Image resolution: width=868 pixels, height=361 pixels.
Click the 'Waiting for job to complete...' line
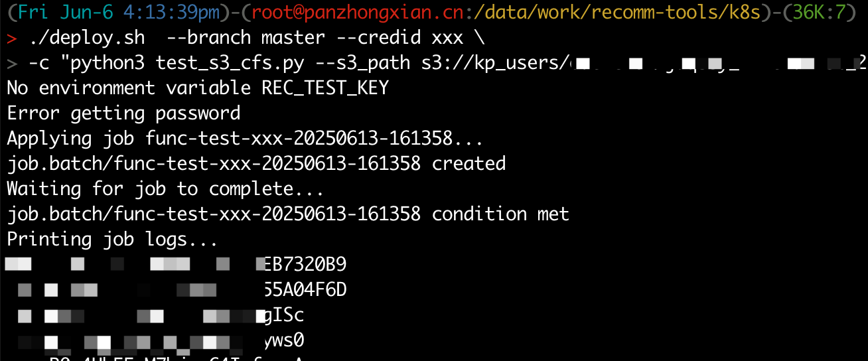click(165, 189)
